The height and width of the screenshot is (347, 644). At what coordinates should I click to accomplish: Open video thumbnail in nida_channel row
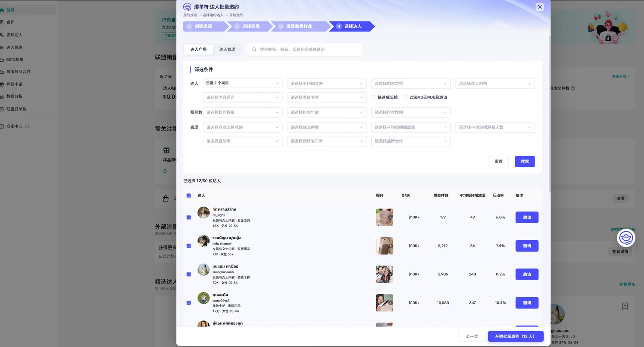(x=384, y=246)
